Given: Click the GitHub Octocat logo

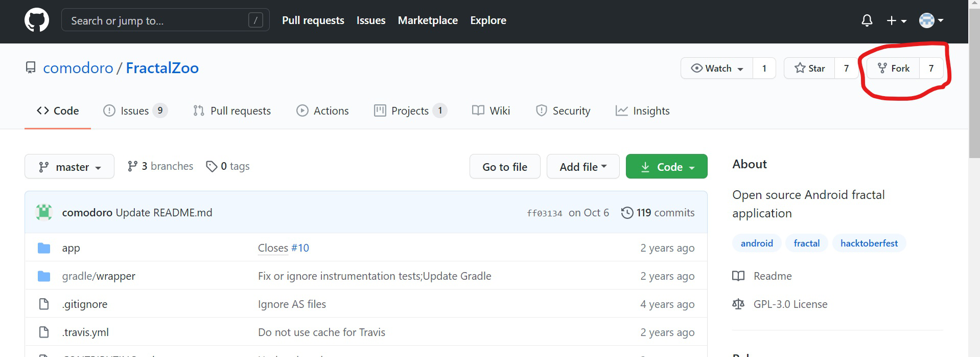Looking at the screenshot, I should click(x=37, y=20).
